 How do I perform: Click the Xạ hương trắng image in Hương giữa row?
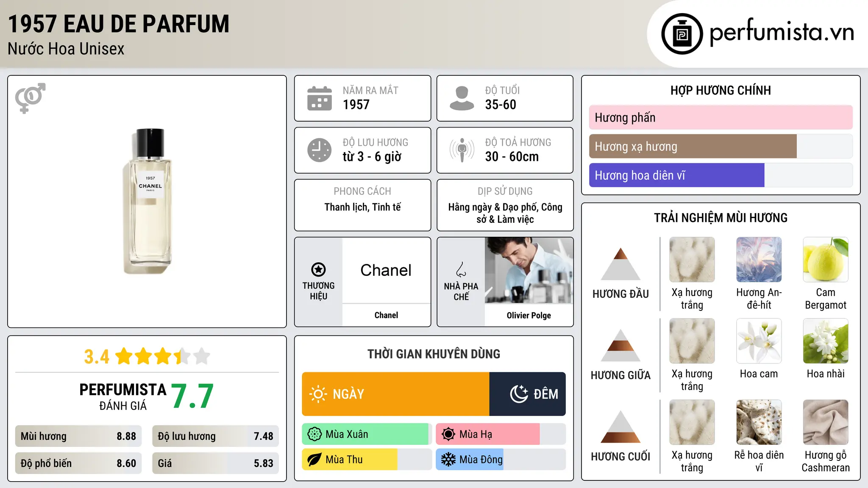tap(692, 341)
